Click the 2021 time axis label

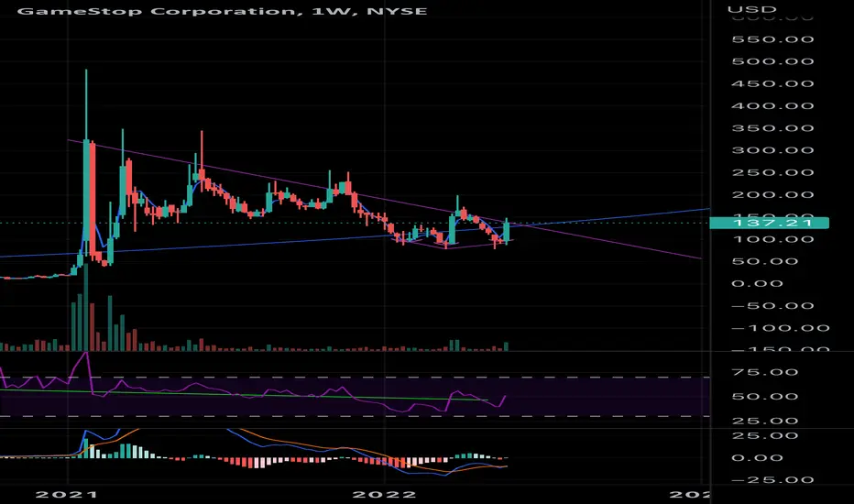coord(66,494)
